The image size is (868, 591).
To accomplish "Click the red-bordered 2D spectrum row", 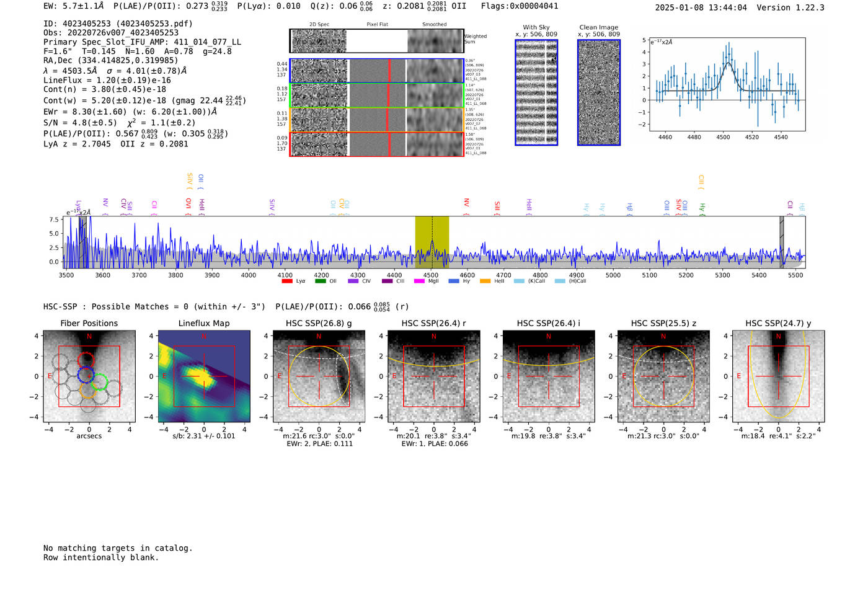I will tap(376, 144).
